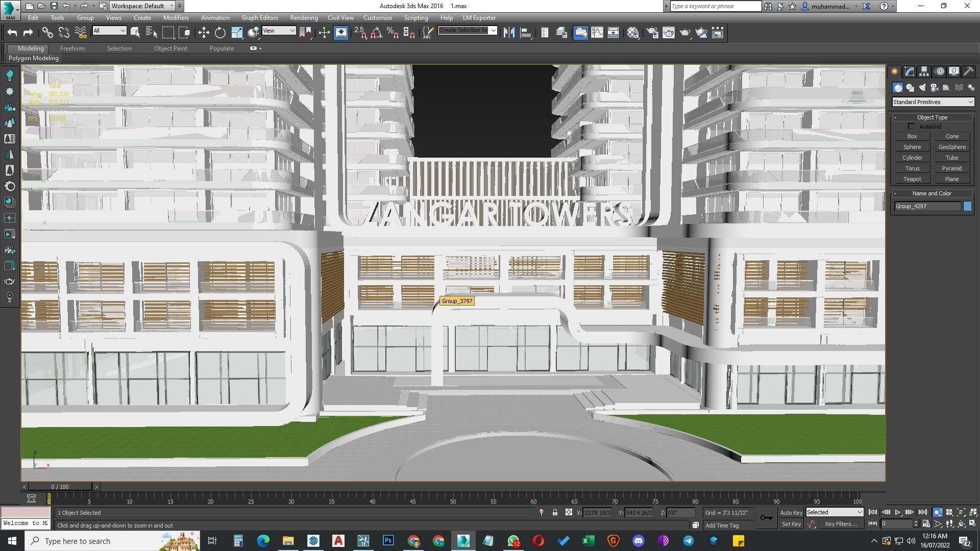Open the Selected key filter dropdown
This screenshot has height=551, width=980.
tap(835, 512)
